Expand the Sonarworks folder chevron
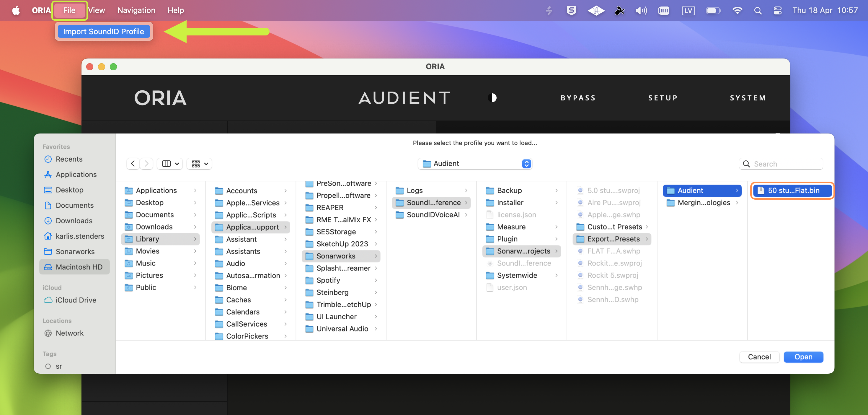 coord(376,256)
